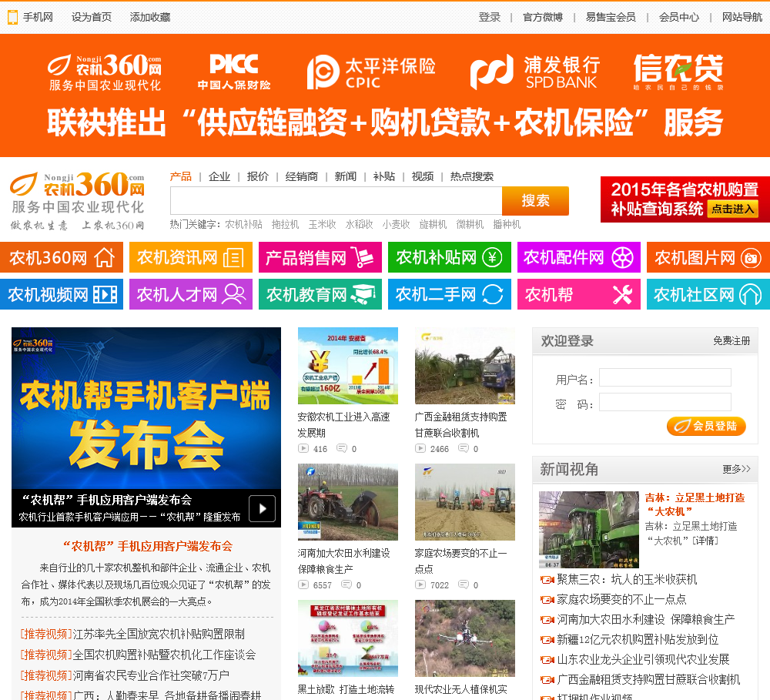Open 官方微博 link

point(543,17)
